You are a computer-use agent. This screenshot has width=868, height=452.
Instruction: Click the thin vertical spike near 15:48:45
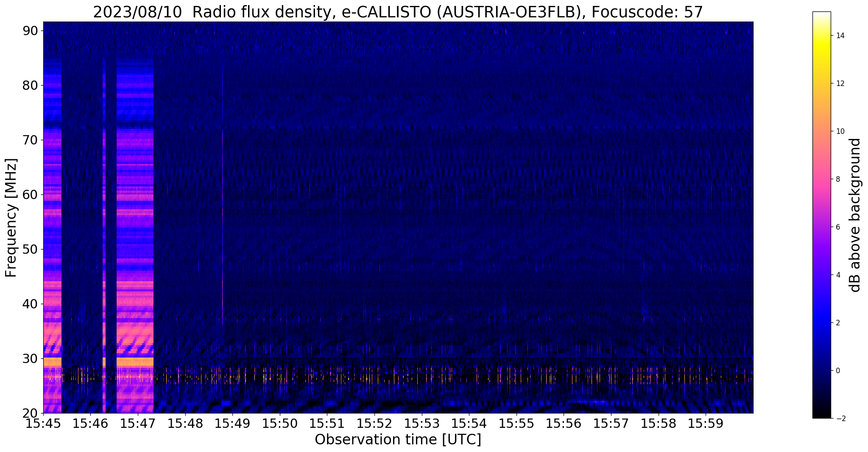pyautogui.click(x=222, y=195)
